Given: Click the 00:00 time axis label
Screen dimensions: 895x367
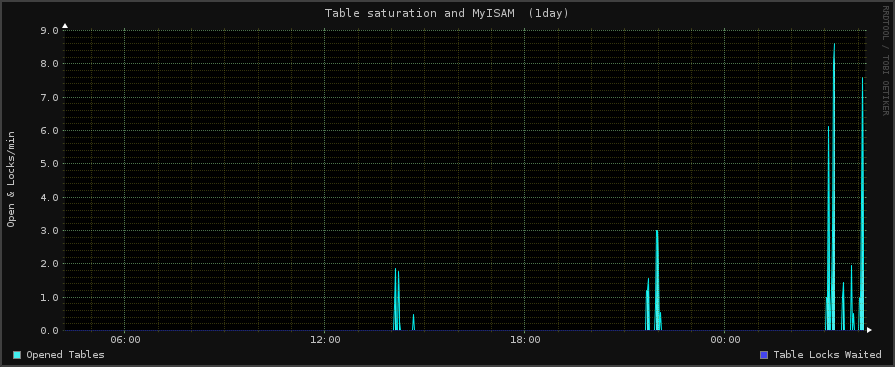Looking at the screenshot, I should click(x=724, y=340).
